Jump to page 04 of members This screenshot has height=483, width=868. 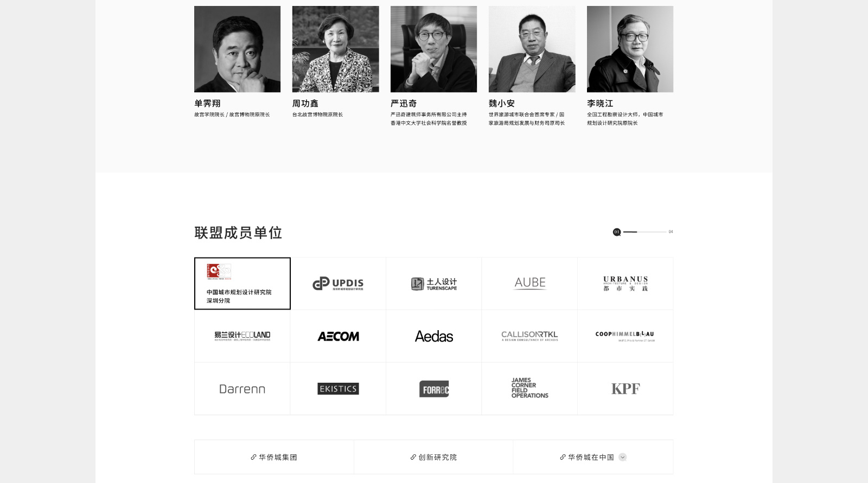point(671,232)
